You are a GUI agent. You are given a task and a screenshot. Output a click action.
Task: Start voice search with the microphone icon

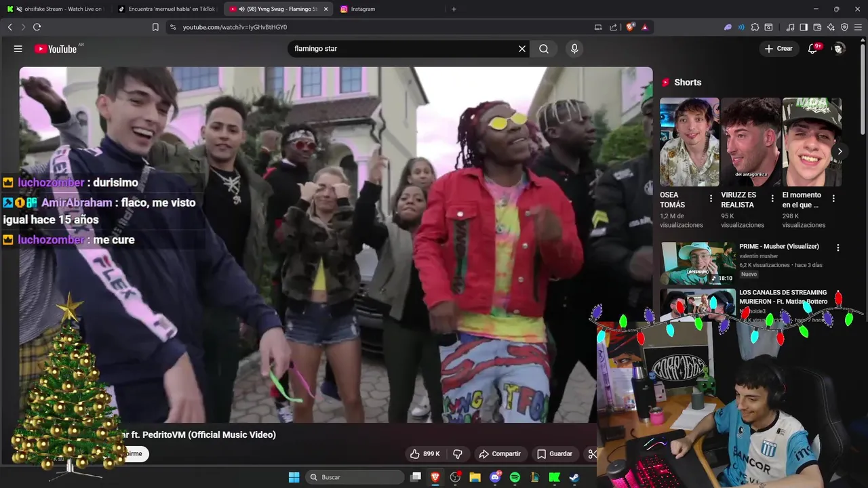point(574,49)
